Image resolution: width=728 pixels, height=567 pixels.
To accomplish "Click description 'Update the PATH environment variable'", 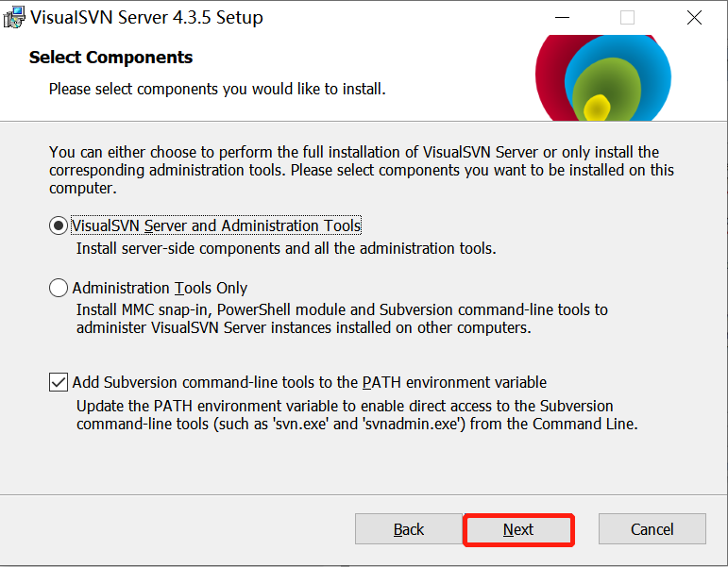I will (357, 415).
